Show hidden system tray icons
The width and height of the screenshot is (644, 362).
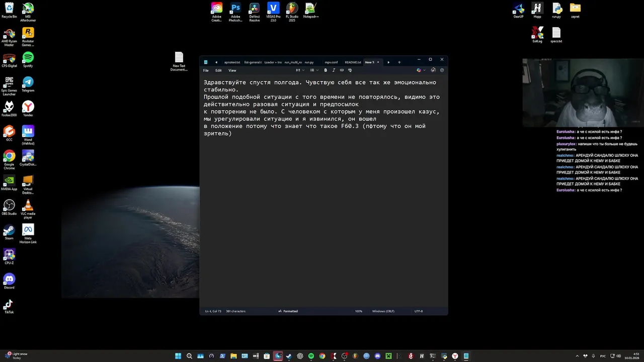click(x=577, y=356)
